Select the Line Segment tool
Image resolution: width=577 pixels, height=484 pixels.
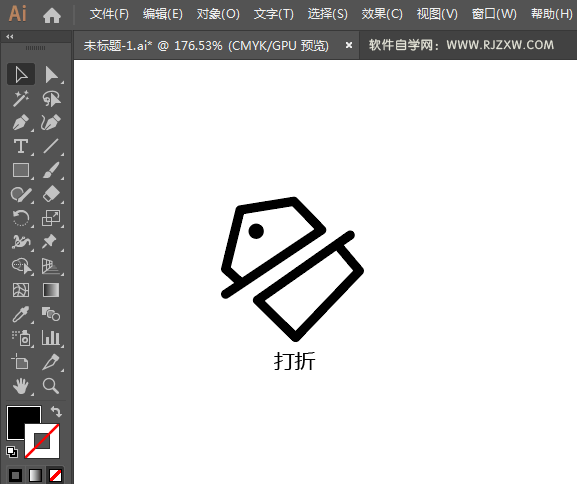click(x=51, y=146)
